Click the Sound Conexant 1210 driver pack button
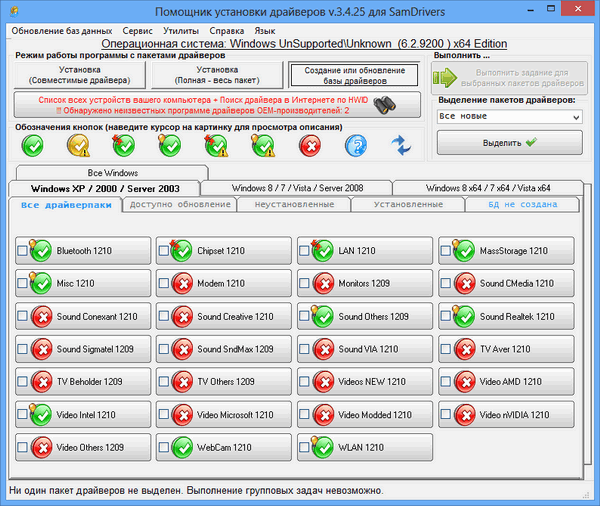 tap(83, 316)
